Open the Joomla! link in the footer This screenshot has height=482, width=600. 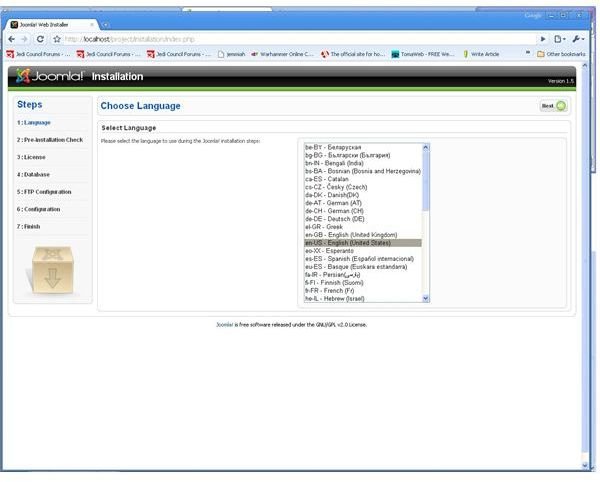click(x=225, y=325)
